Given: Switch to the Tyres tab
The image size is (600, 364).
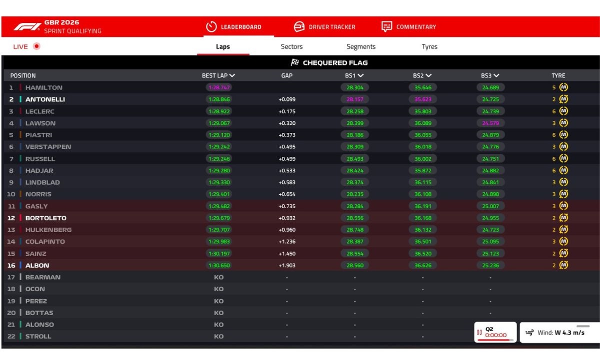Looking at the screenshot, I should pyautogui.click(x=429, y=46).
